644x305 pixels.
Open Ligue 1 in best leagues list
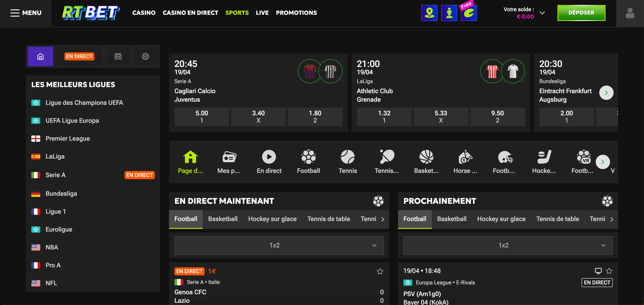(x=93, y=212)
